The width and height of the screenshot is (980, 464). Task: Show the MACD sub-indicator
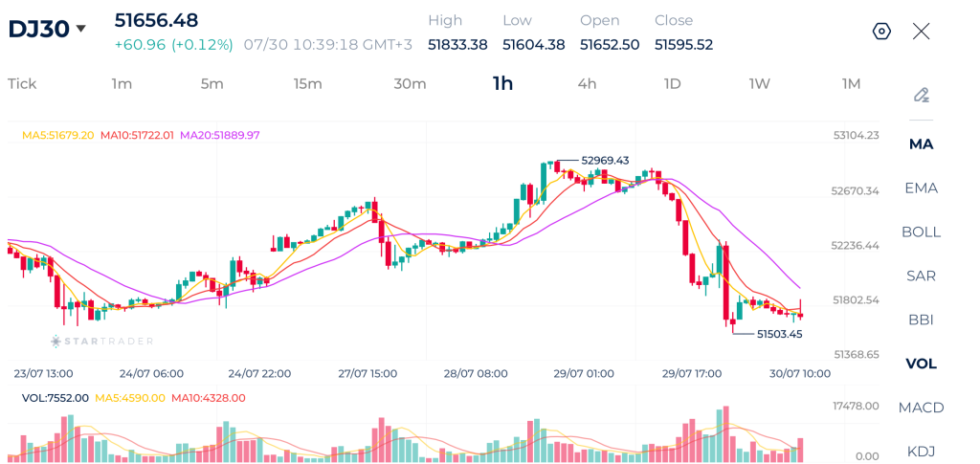[x=922, y=408]
